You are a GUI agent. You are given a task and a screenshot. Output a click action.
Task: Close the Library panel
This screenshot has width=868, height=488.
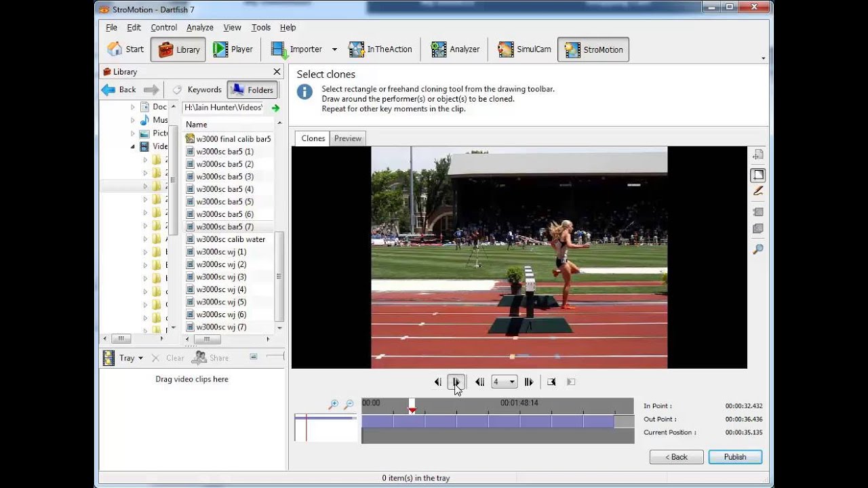tap(277, 72)
